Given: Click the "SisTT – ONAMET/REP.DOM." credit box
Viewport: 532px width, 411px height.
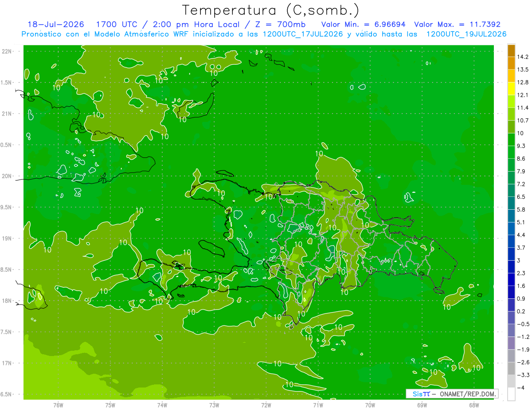Looking at the screenshot, I should click(452, 394).
